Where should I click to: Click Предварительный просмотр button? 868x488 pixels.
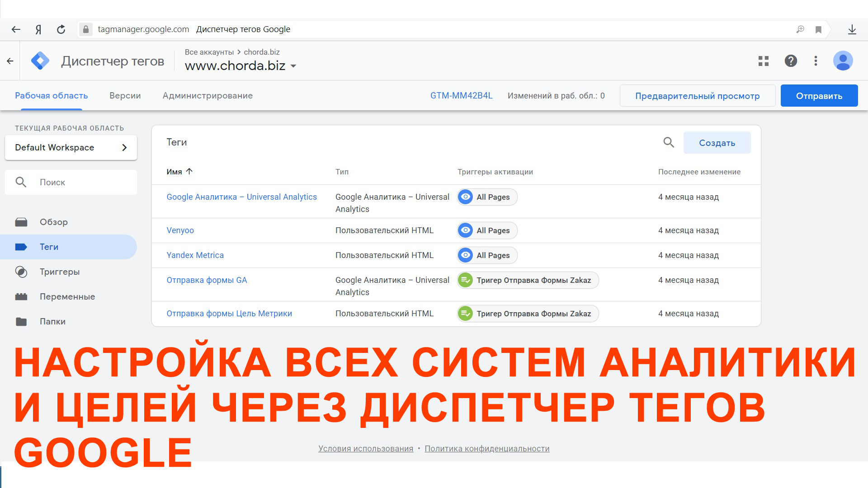[698, 96]
